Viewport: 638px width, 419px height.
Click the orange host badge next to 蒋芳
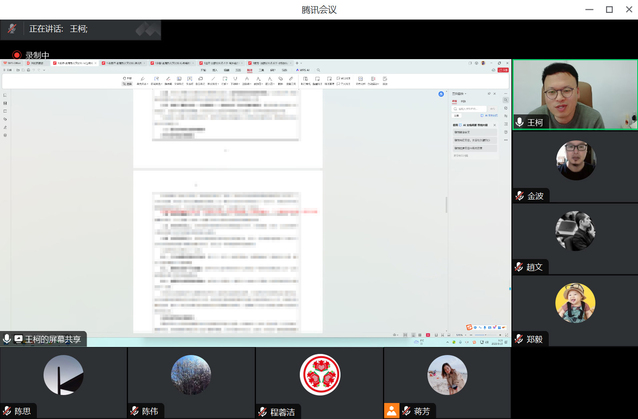coord(391,410)
